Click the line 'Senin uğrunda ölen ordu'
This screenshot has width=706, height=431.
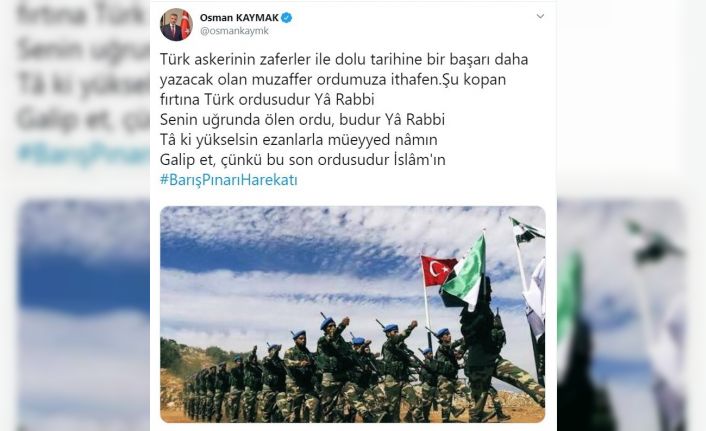pyautogui.click(x=302, y=120)
